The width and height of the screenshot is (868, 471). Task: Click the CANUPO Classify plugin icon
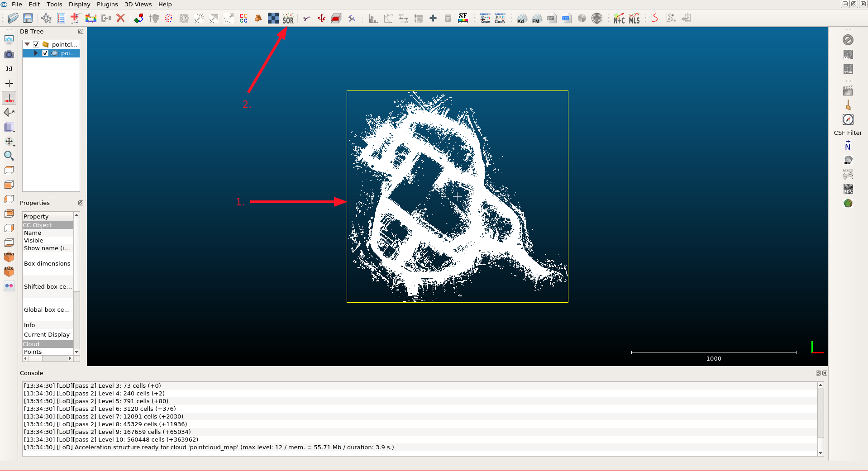(500, 19)
